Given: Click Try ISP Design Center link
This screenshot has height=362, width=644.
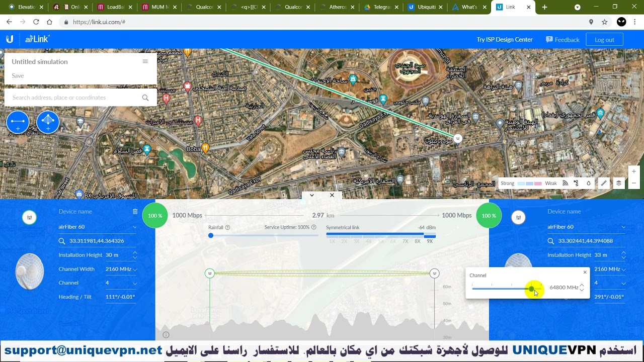Looking at the screenshot, I should click(x=505, y=39).
